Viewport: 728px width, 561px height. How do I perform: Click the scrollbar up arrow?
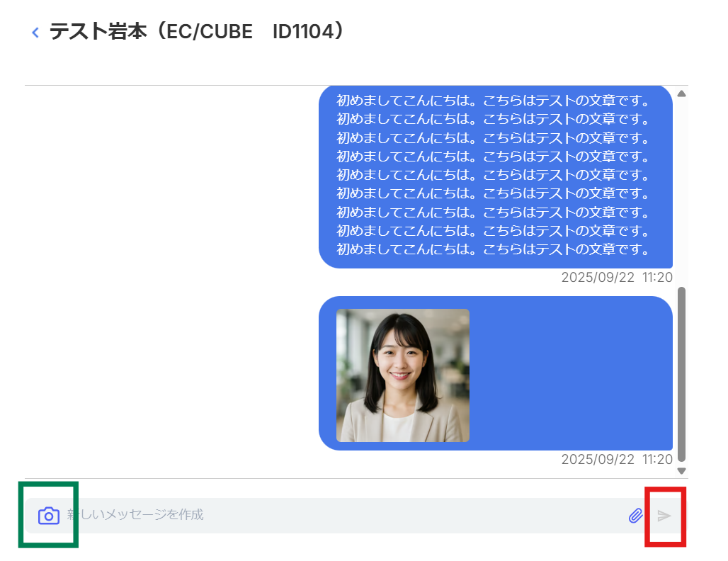681,92
